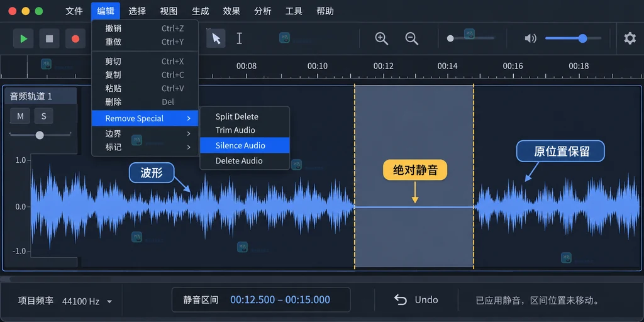Viewport: 644px width, 322px height.
Task: Open the 分析 menu
Action: click(263, 11)
